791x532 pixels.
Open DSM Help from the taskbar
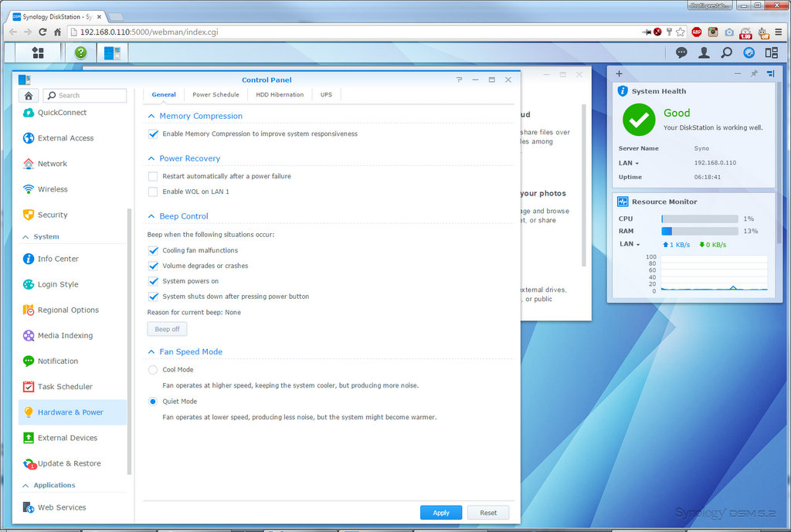pyautogui.click(x=80, y=53)
